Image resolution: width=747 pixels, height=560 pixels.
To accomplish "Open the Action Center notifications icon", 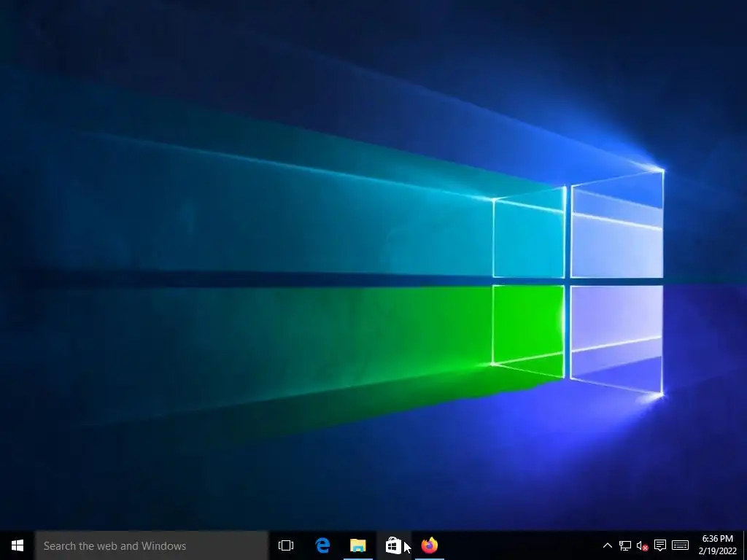I will click(659, 545).
